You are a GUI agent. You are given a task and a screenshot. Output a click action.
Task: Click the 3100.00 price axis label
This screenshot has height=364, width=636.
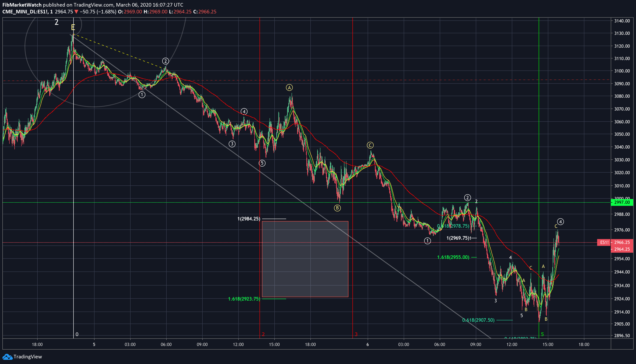[622, 71]
